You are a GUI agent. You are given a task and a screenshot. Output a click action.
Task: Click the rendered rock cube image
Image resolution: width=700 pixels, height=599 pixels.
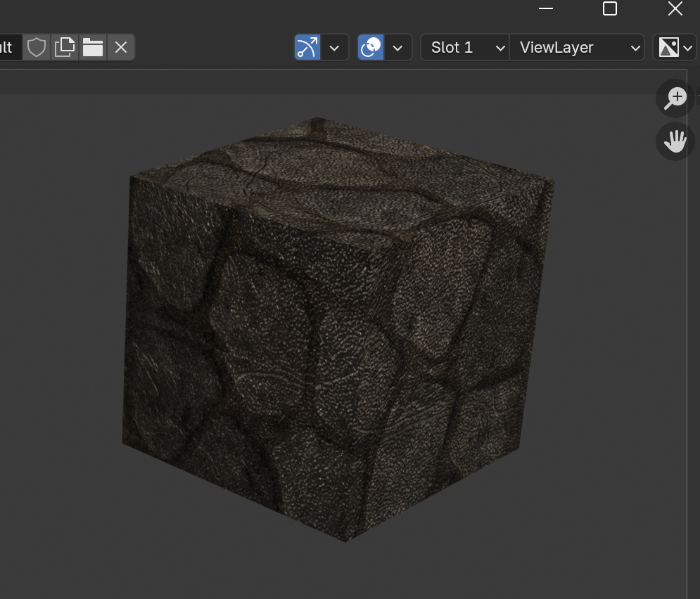coord(338,329)
